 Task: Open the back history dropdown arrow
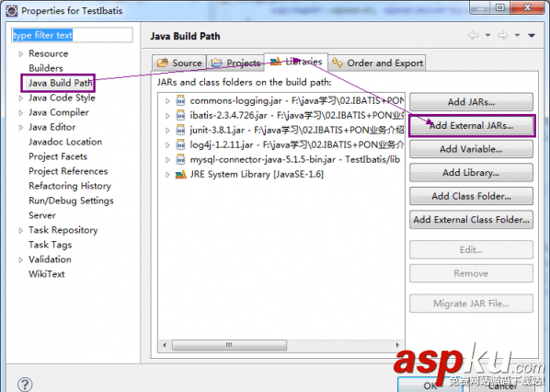point(487,35)
